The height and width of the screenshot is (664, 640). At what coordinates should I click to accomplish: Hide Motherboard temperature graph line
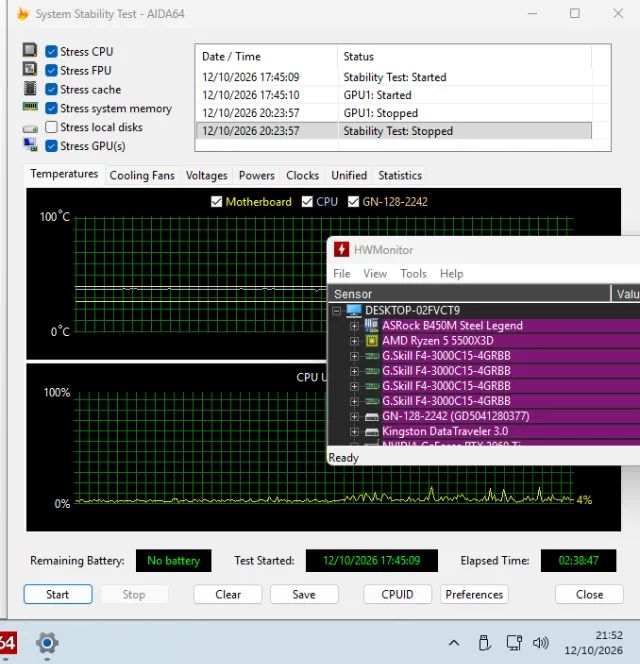click(x=216, y=202)
